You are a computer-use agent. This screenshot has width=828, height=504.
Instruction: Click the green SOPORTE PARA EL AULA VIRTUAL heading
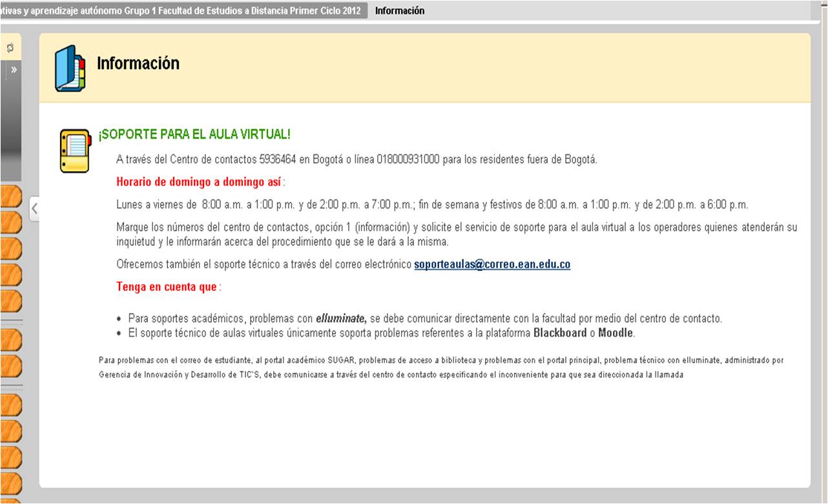[194, 134]
